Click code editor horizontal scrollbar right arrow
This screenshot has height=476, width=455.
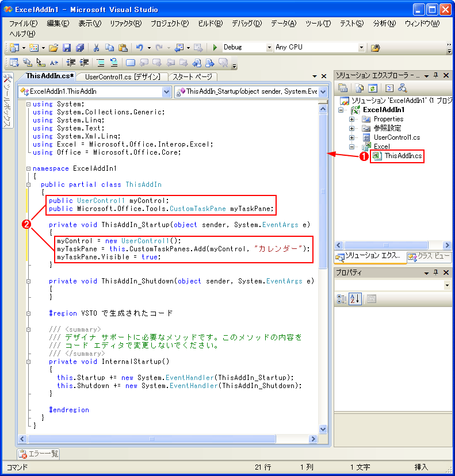(x=313, y=439)
